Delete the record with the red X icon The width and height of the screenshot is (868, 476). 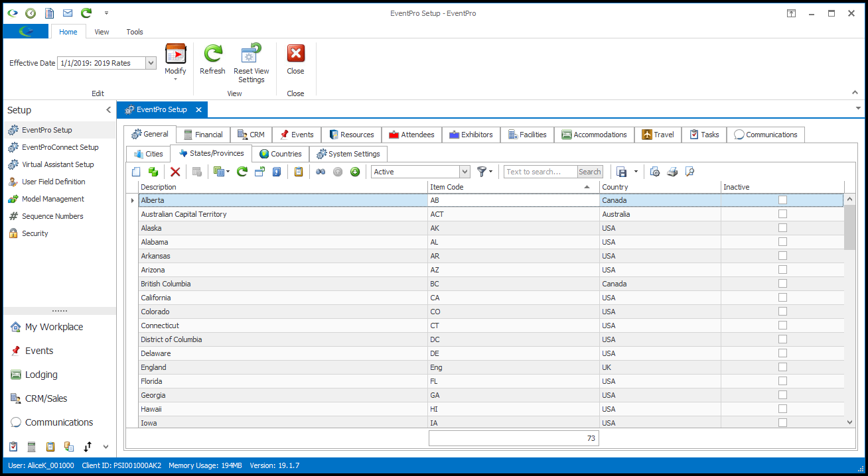pos(175,172)
